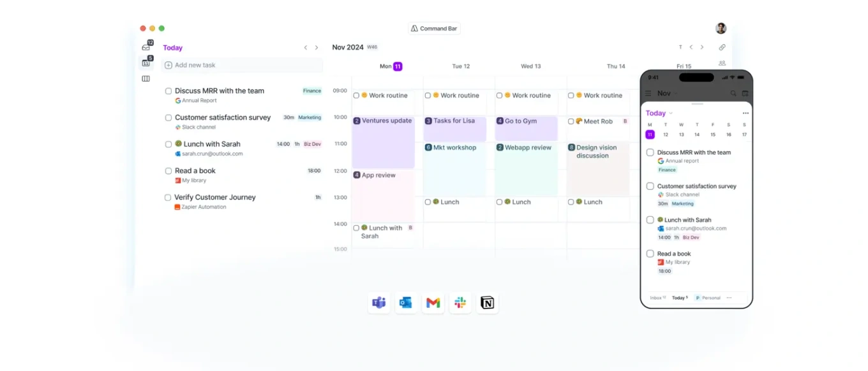This screenshot has height=371, width=868.
Task: Mark Read a book task as complete
Action: point(168,171)
